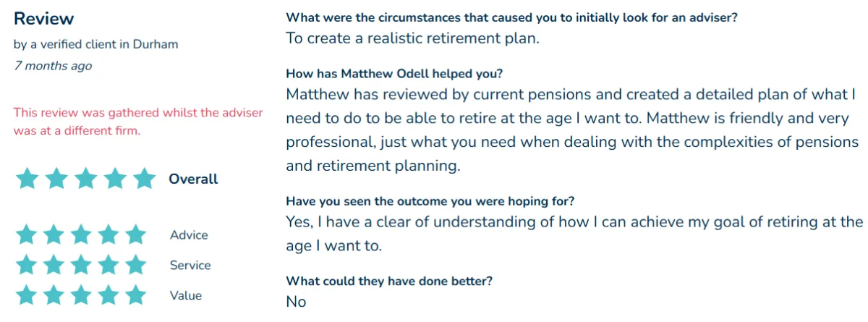Click the Value rating label
Image resolution: width=868 pixels, height=322 pixels.
click(186, 296)
